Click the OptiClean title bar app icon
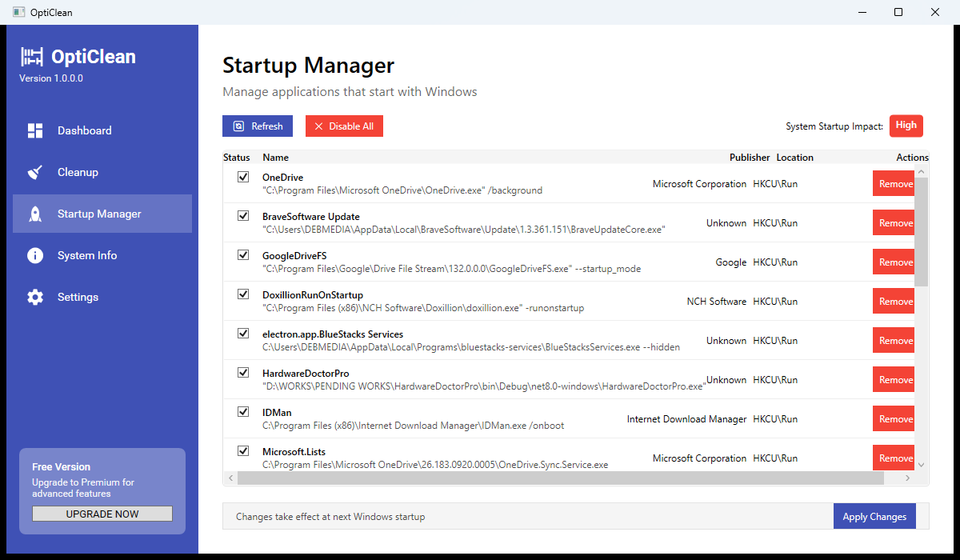 pyautogui.click(x=18, y=12)
